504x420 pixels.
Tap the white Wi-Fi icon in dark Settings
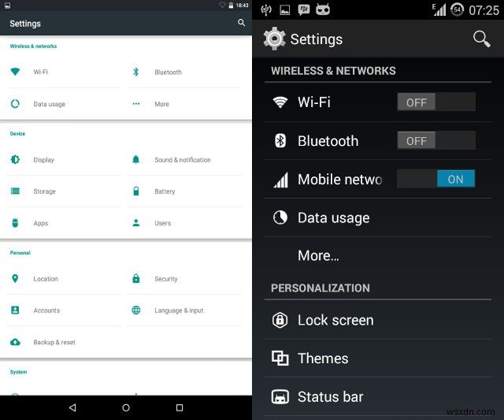[x=280, y=102]
